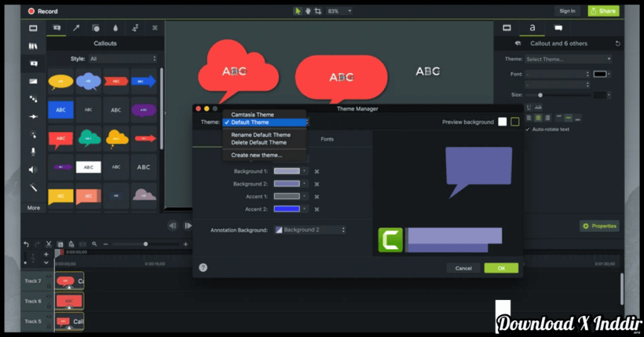This screenshot has width=644, height=337.
Task: Open the Cursor Effects sidebar icon
Action: [33, 134]
